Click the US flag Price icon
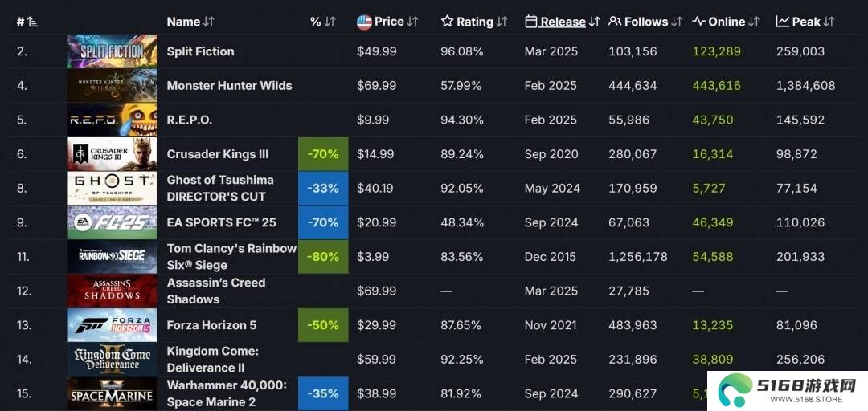The image size is (868, 411). [x=364, y=22]
